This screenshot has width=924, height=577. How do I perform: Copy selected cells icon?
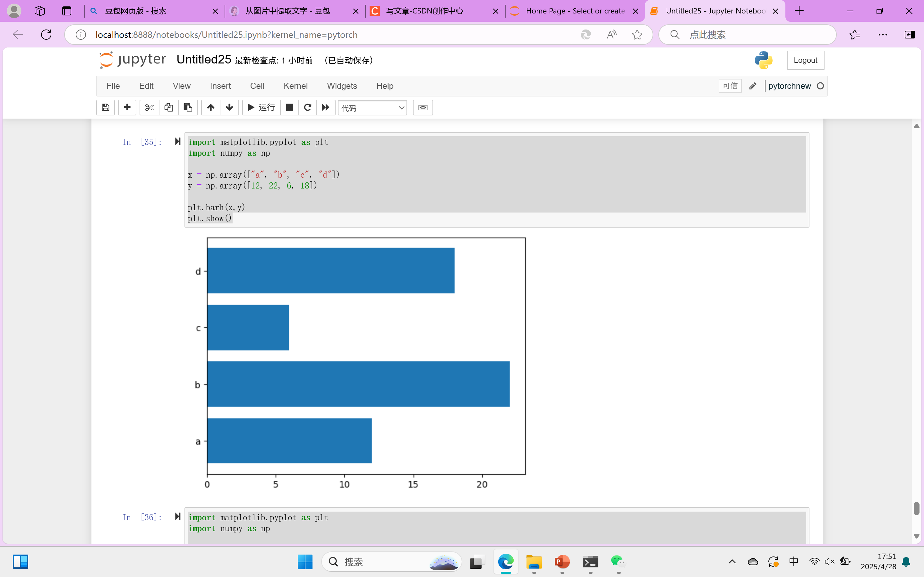168,108
